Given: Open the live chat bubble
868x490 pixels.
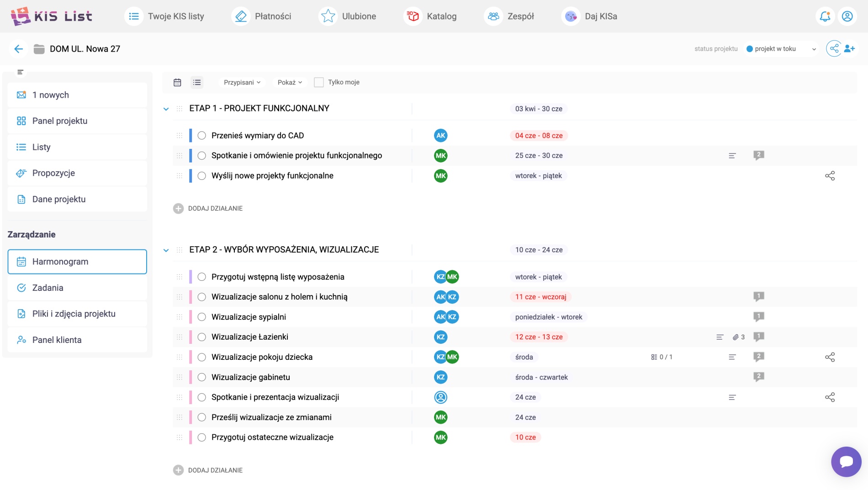Looking at the screenshot, I should click(x=846, y=461).
